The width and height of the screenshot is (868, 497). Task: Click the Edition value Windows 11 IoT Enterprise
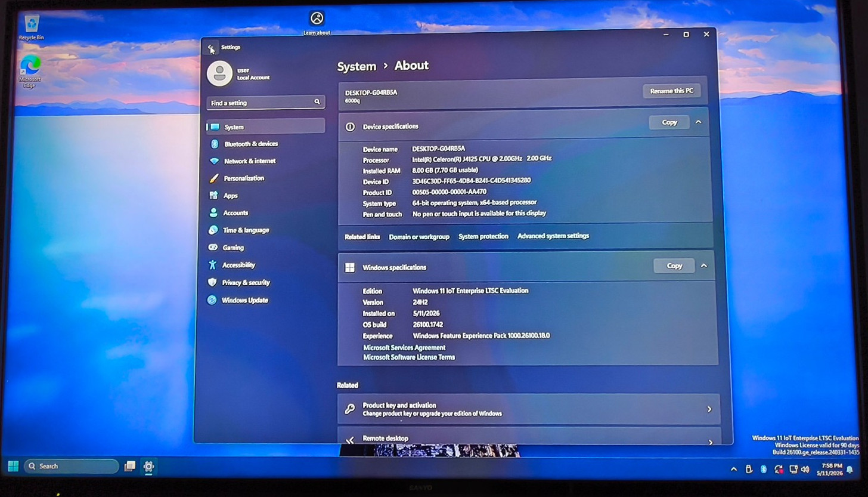point(470,291)
